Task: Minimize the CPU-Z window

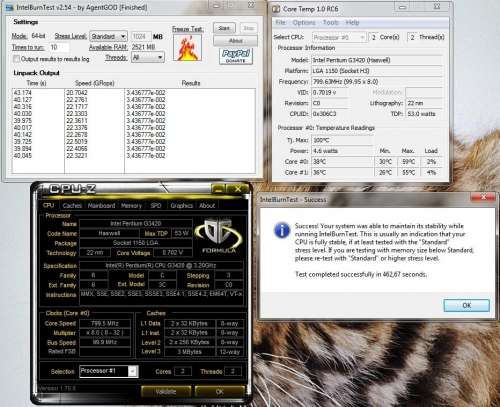Action: coord(218,189)
